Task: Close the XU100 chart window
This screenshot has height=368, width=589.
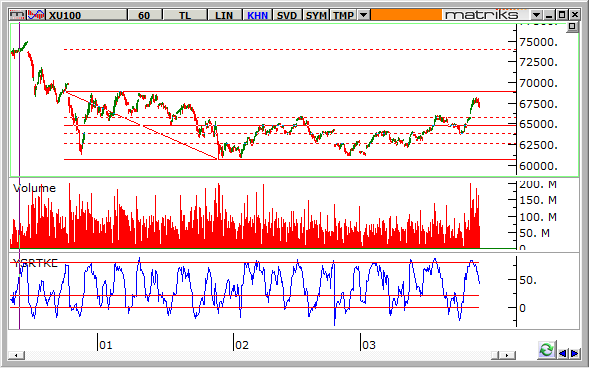Action: 575,15
